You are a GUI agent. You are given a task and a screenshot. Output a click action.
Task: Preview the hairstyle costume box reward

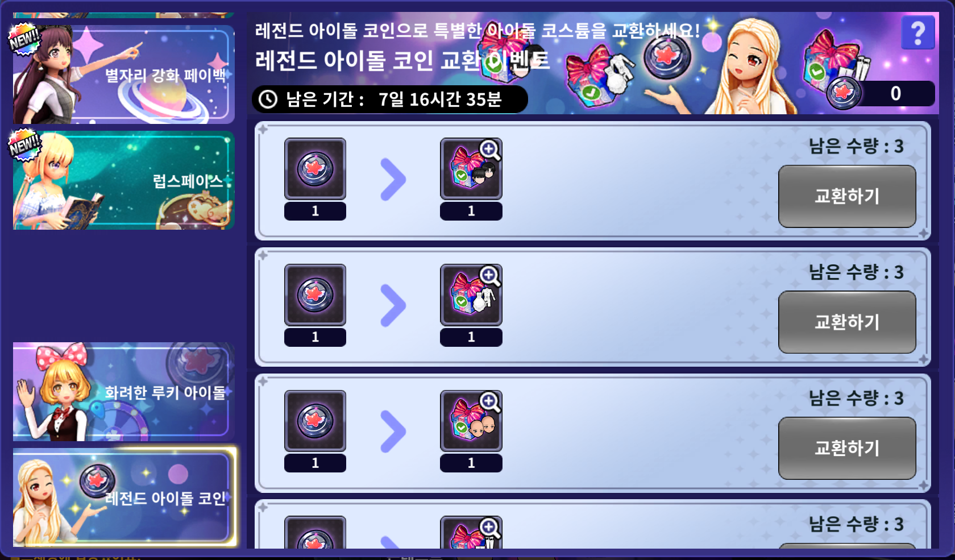(471, 169)
